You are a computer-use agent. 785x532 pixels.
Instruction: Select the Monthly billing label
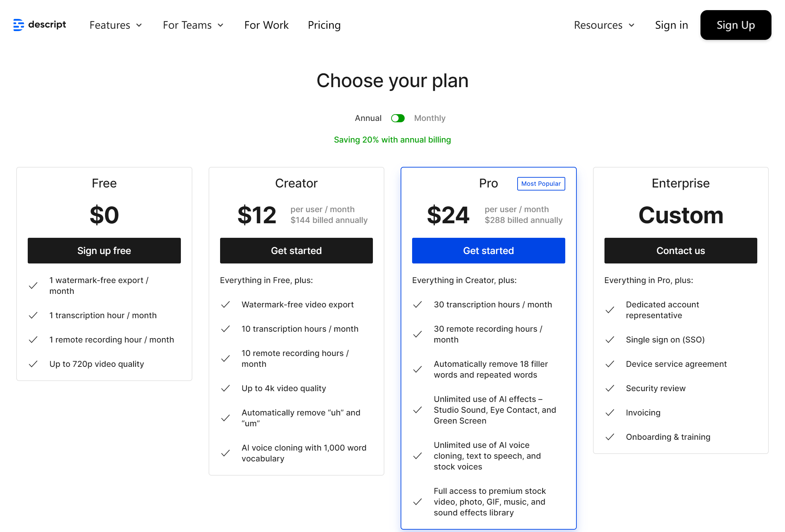(429, 118)
